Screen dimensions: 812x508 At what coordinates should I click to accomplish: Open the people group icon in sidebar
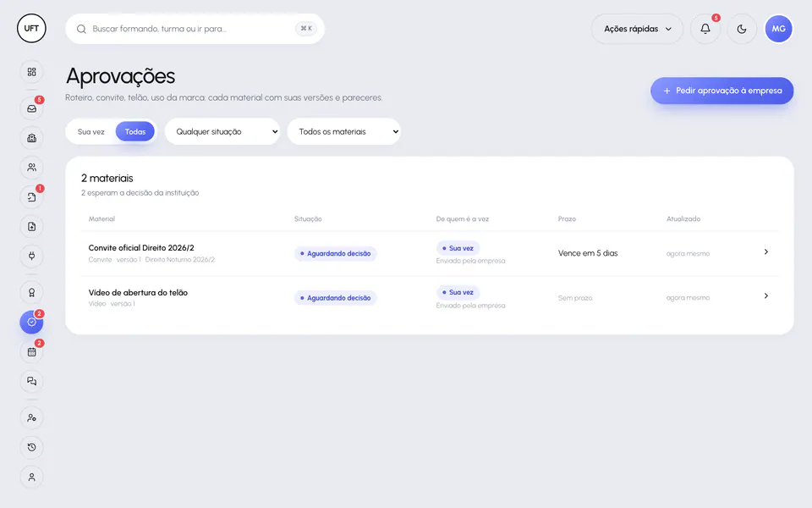[x=31, y=168]
